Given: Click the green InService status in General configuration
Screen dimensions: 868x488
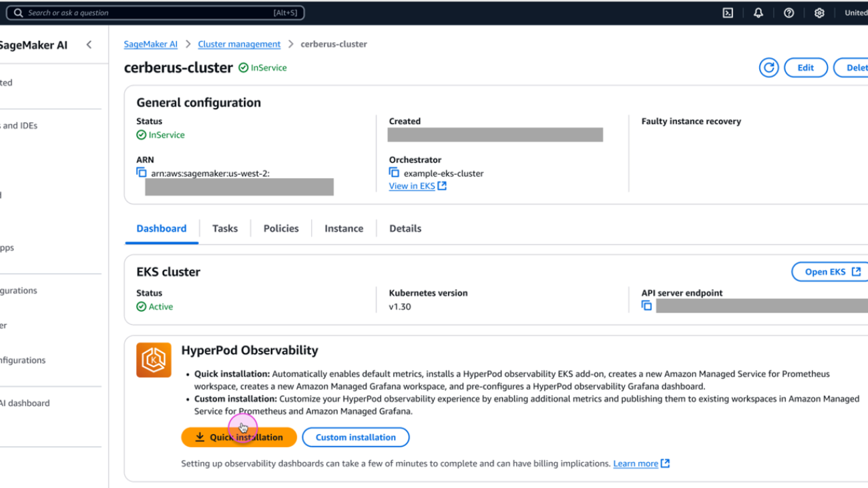Looking at the screenshot, I should tap(161, 135).
